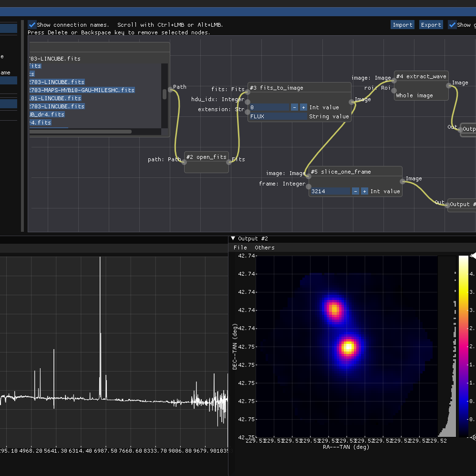Screen dimensions: 476x476
Task: Select 2703-MAPS-HYB10-GAU-MILESHC.fits in file list
Action: tap(82, 90)
